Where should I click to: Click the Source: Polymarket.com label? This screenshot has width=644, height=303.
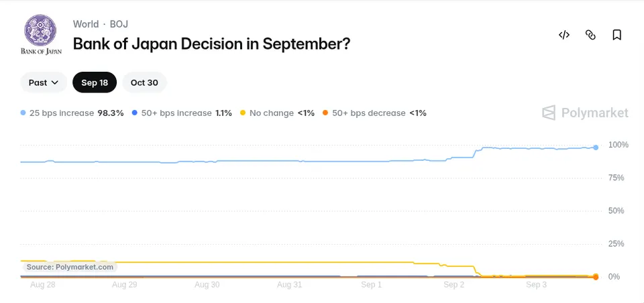tap(70, 267)
